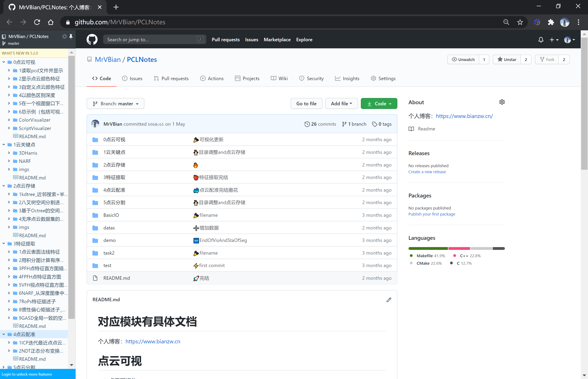Screen dimensions: 588x379
Task: Open the browser extensions puzzle icon
Action: click(x=551, y=22)
